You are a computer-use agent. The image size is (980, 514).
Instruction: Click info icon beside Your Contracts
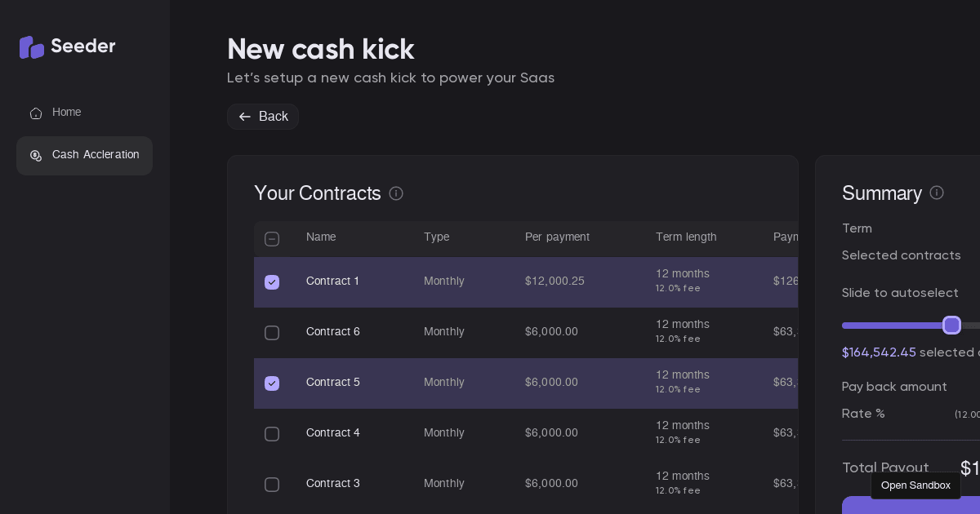coord(396,193)
